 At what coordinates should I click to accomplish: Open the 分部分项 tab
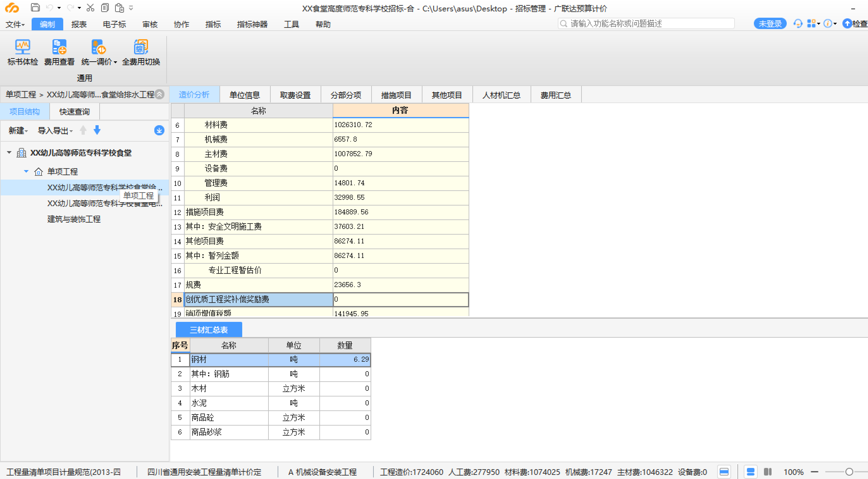[346, 95]
